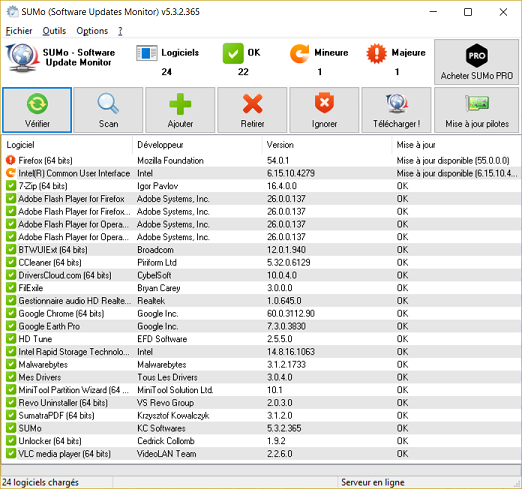522x489 pixels.
Task: Open the Options menu
Action: tap(92, 31)
